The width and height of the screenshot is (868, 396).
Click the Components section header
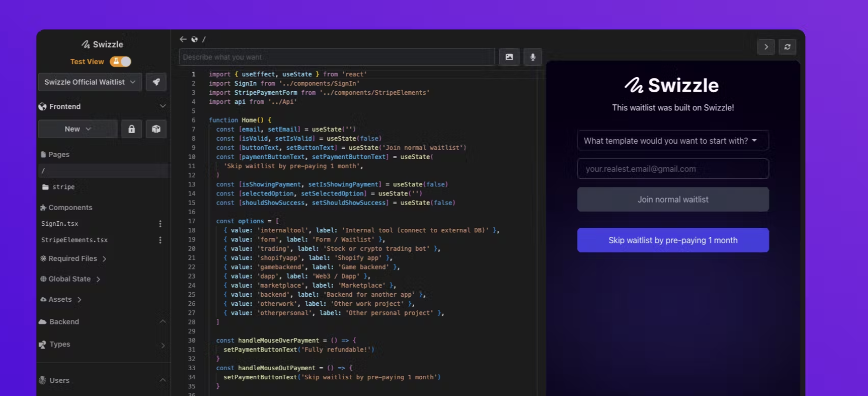coord(66,208)
